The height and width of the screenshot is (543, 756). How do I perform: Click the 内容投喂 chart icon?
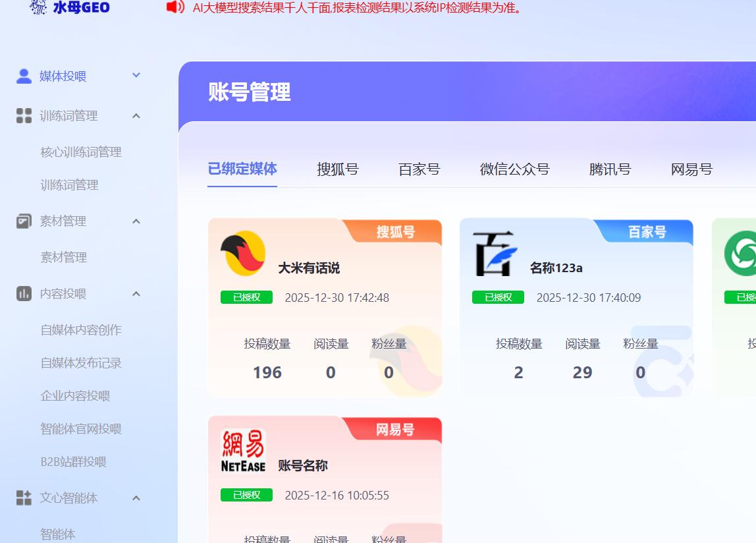[24, 294]
